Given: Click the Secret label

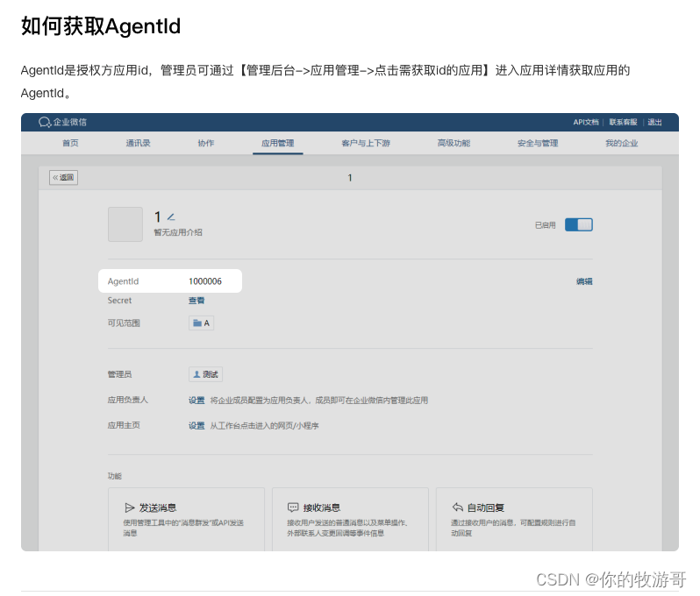Looking at the screenshot, I should click(x=119, y=301).
